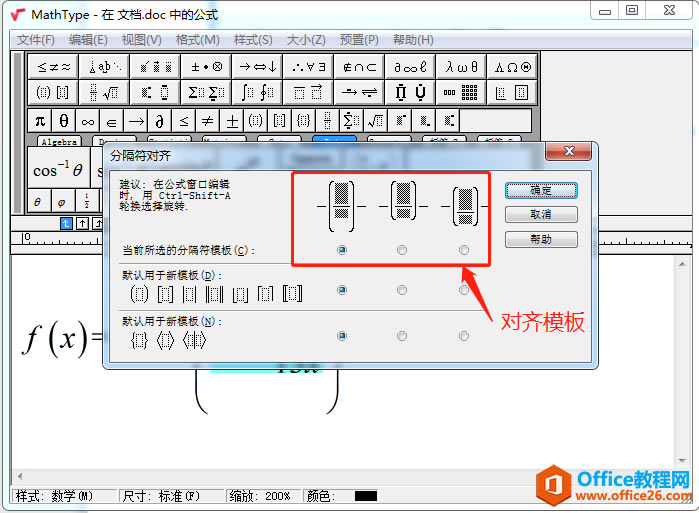This screenshot has width=699, height=513.
Task: Open the set theory symbols palette
Action: point(359,67)
